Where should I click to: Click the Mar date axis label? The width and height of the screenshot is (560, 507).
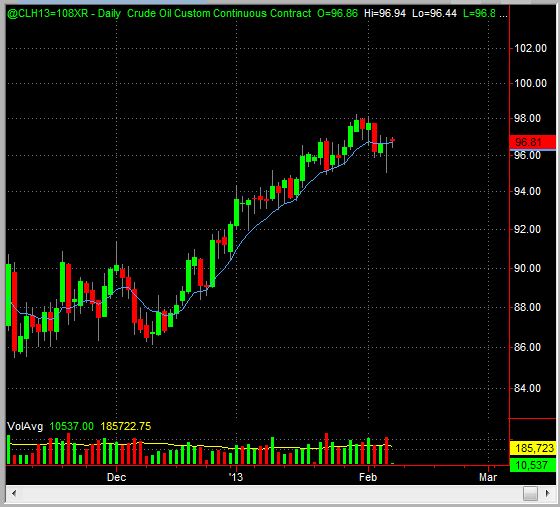pos(488,477)
